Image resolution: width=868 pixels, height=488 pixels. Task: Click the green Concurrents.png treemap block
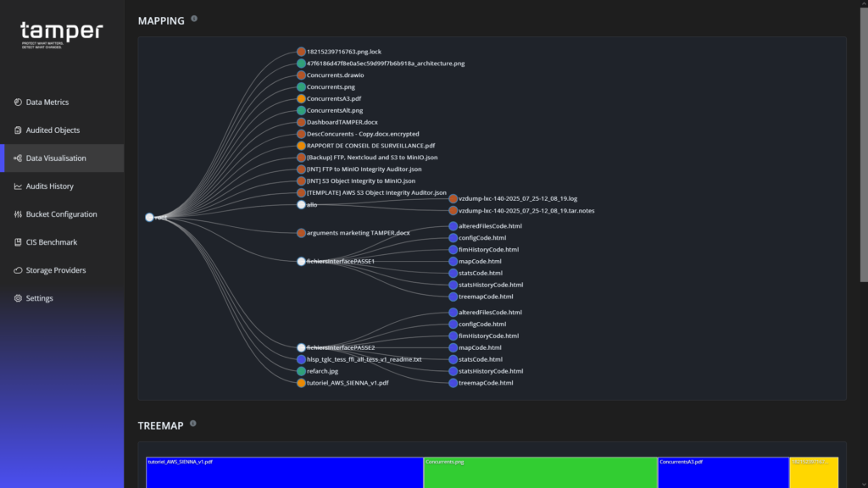click(x=538, y=472)
